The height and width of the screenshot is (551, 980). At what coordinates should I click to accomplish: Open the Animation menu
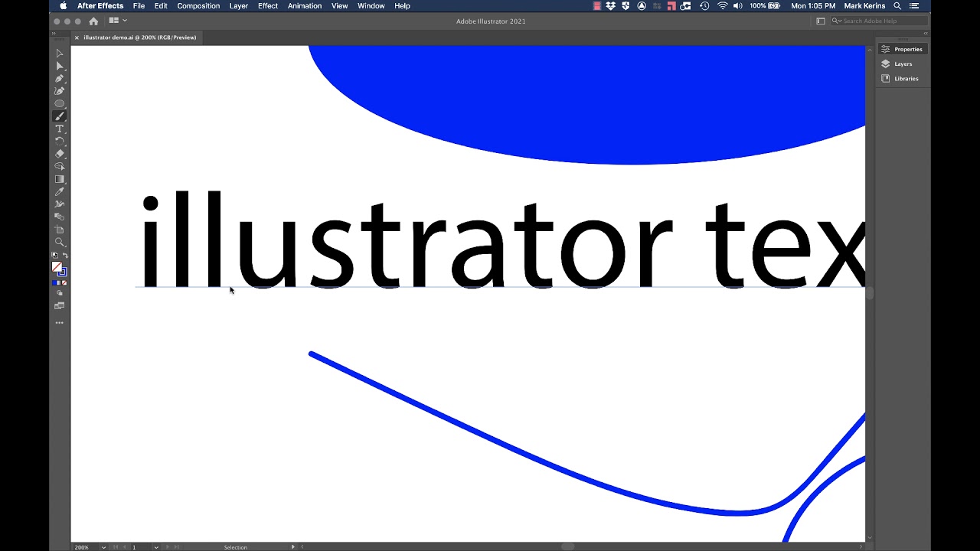pyautogui.click(x=305, y=5)
